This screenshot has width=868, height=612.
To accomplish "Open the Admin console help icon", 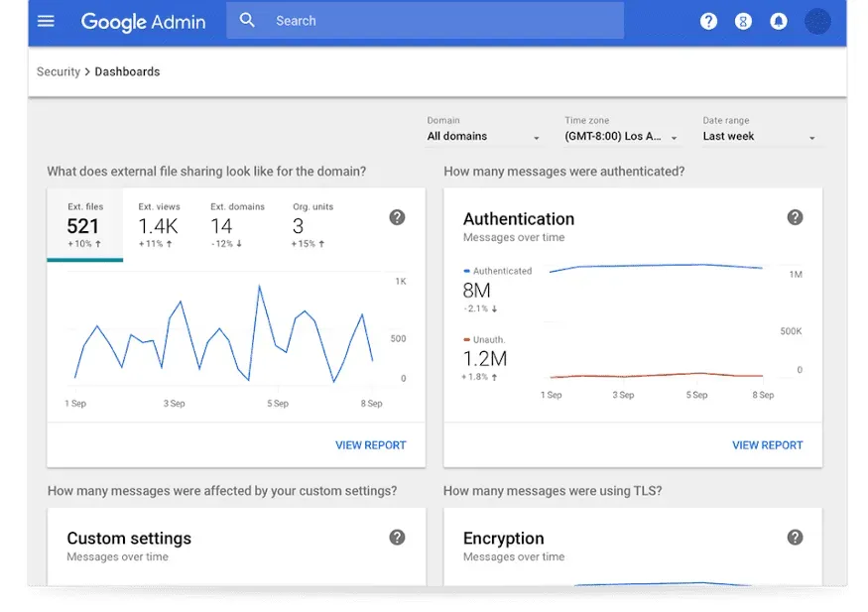I will click(708, 21).
